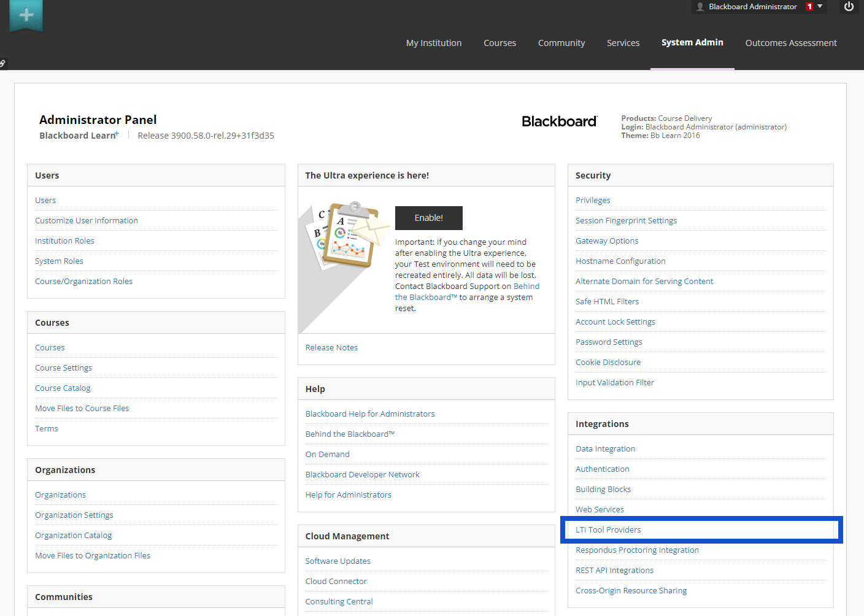Open the Courses tab
The height and width of the screenshot is (616, 864).
(499, 43)
